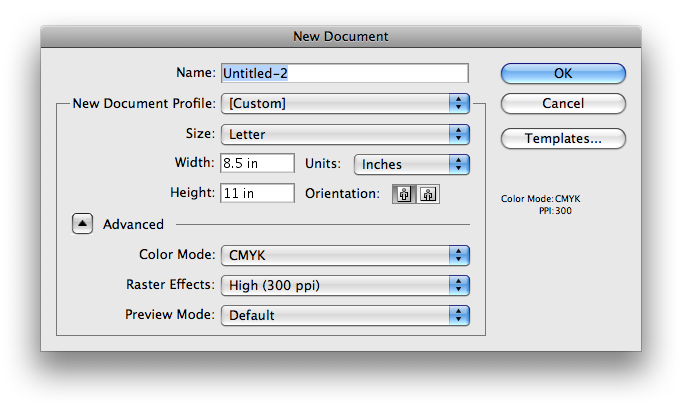Screen dimensions: 682x407
Task: Click the PPI:300 info text
Action: 555,211
